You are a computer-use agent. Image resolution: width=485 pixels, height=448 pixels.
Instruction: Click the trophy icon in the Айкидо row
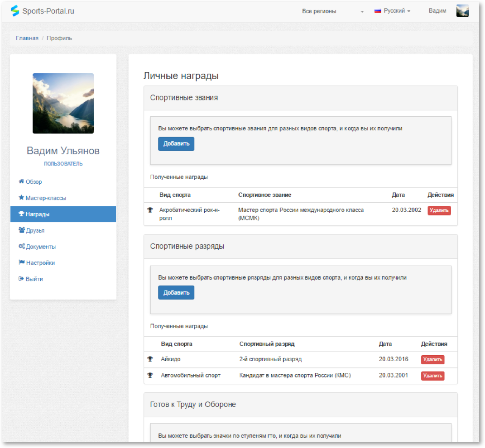(150, 359)
